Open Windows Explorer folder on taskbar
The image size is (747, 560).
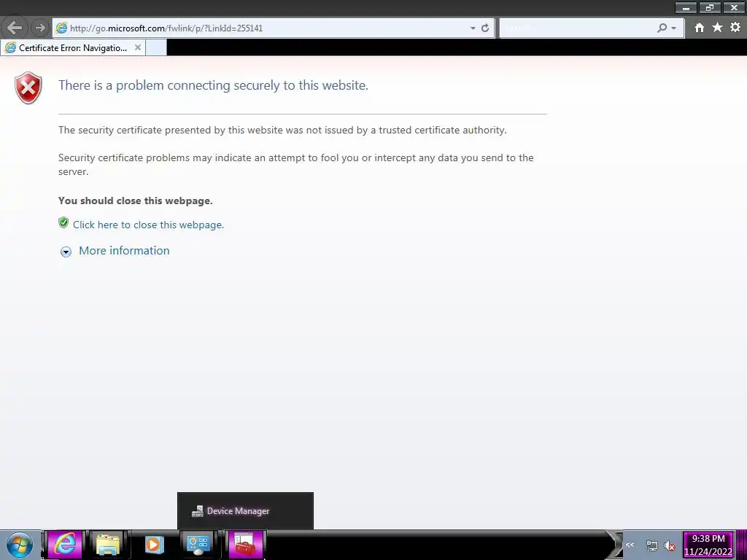[x=108, y=544]
